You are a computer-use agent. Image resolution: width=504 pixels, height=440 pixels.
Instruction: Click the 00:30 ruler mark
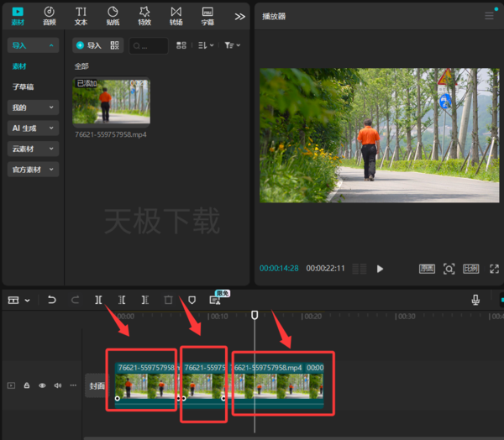click(x=406, y=317)
